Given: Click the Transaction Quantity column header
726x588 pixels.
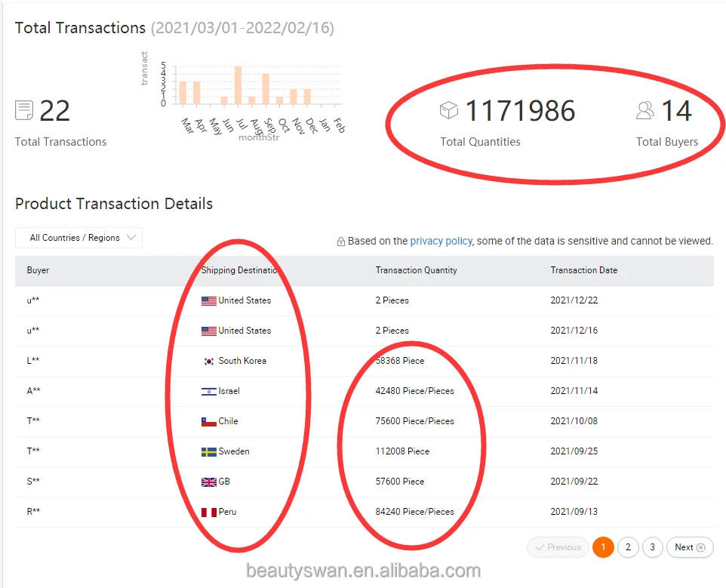Looking at the screenshot, I should (x=416, y=270).
